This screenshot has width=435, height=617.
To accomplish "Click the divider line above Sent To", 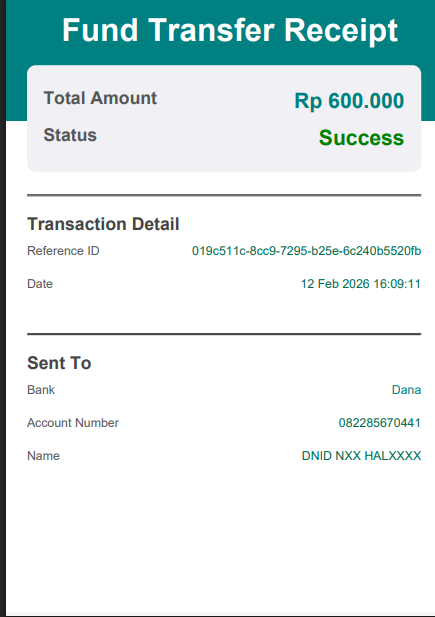I will tap(224, 334).
